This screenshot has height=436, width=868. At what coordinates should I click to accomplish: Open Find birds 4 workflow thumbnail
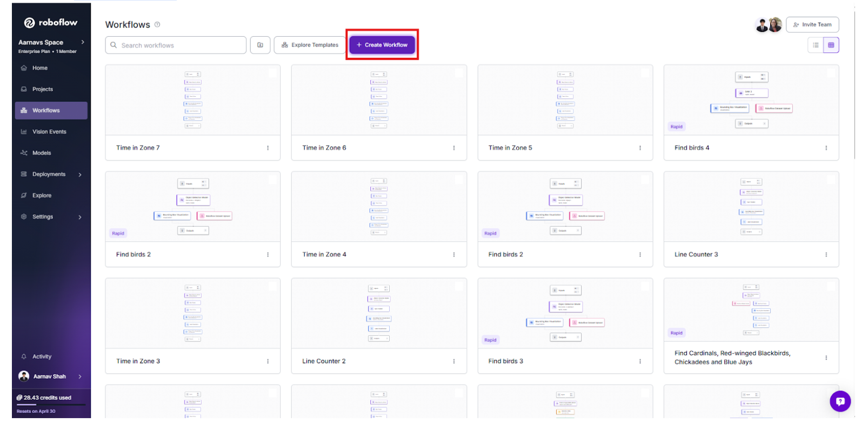tap(751, 100)
